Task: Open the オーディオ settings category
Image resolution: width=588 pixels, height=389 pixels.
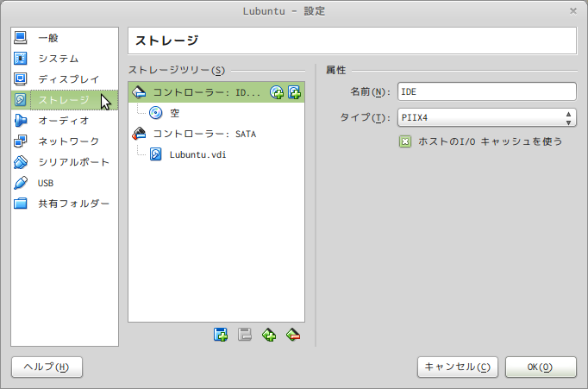Action: pos(65,121)
